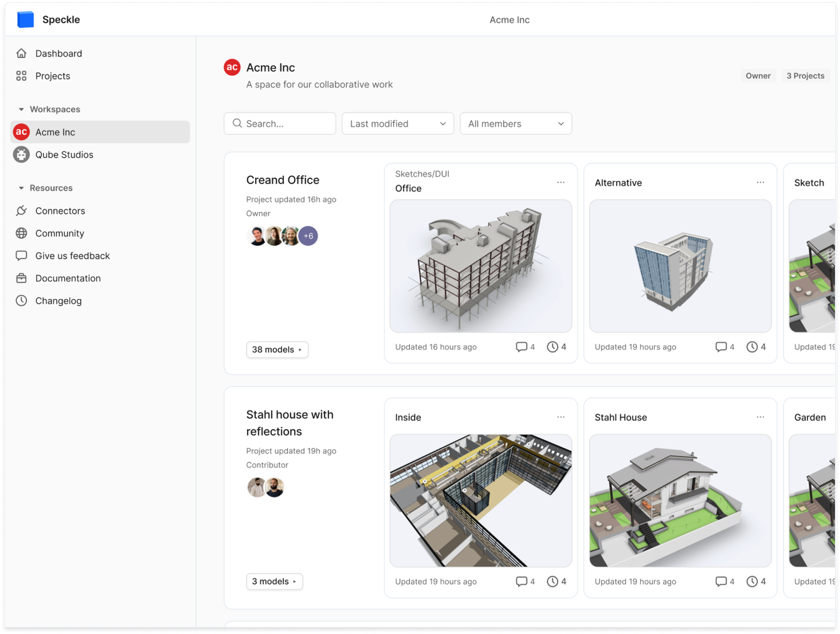
Task: Click the versions clock icon on Stahl House card
Action: coord(752,582)
